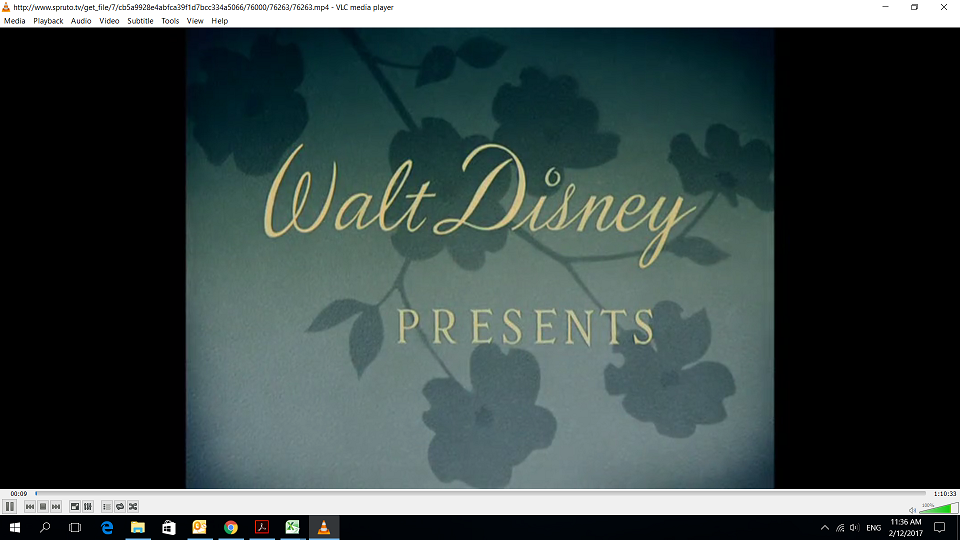Skip to next media item

tap(56, 506)
